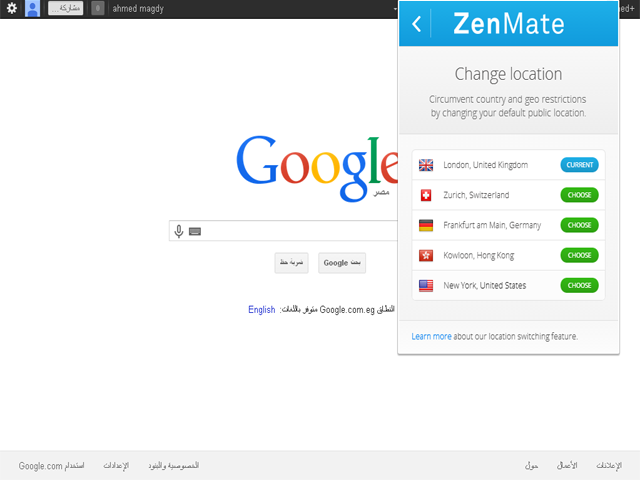Open the Settings footer link
Screen dimensions: 640x480
(116, 466)
